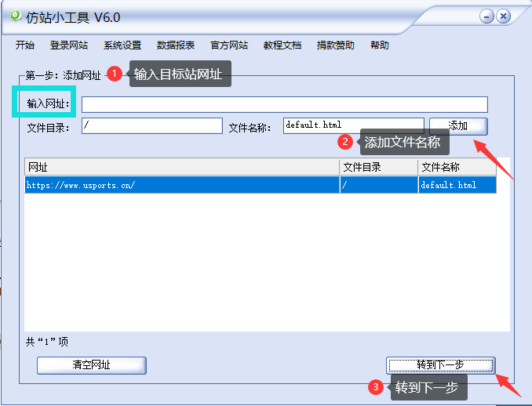Screen dimensions: 532x406
Task: Click the 文件名称 field with default.html
Action: [354, 125]
